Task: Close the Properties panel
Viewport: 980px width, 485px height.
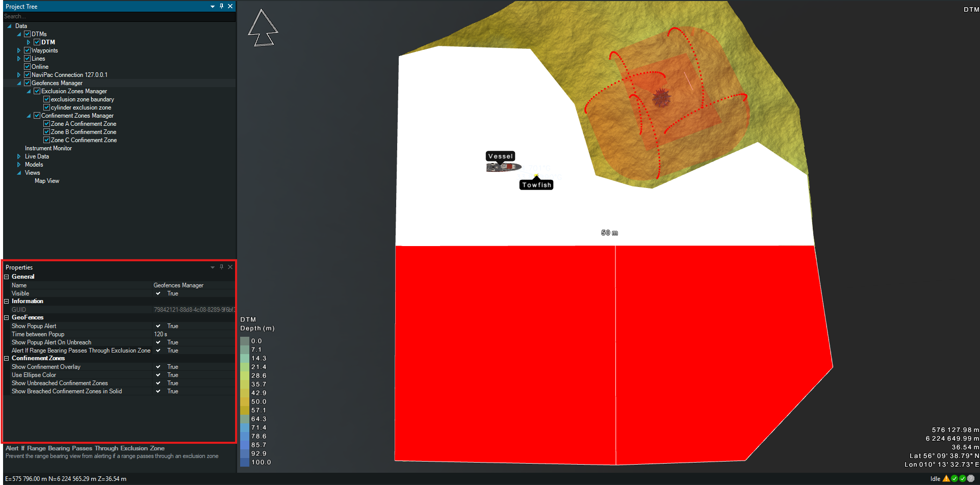Action: coord(230,267)
